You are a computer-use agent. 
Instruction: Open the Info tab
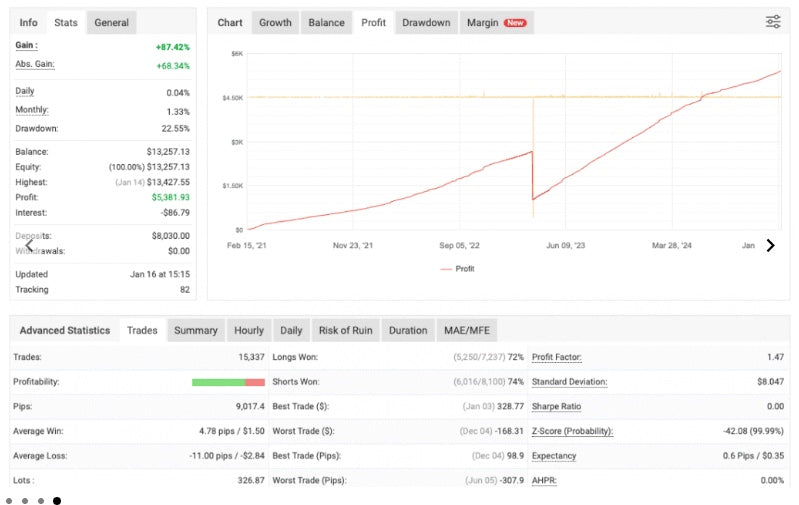29,22
